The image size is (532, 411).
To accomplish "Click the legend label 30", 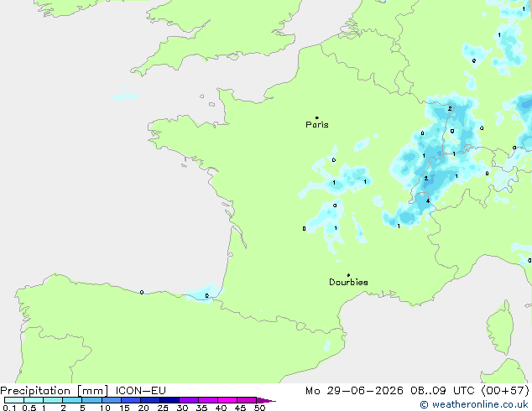I will tap(182, 408).
